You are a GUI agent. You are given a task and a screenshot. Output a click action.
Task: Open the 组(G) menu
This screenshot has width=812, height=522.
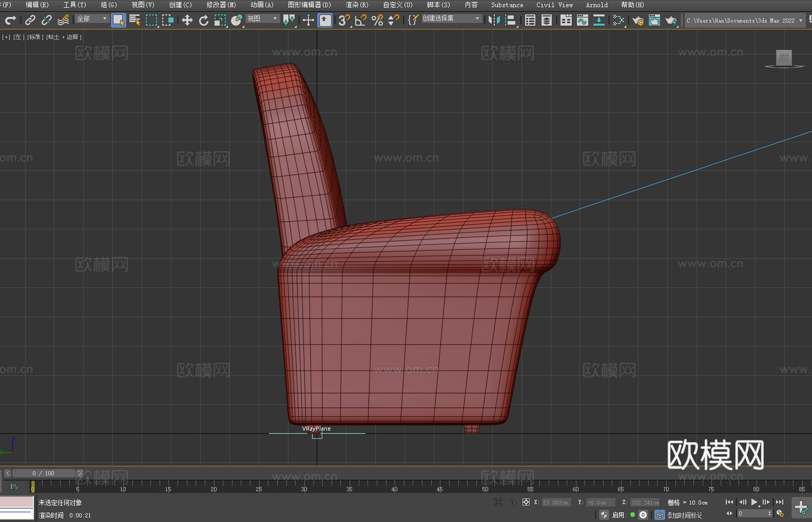pyautogui.click(x=109, y=5)
